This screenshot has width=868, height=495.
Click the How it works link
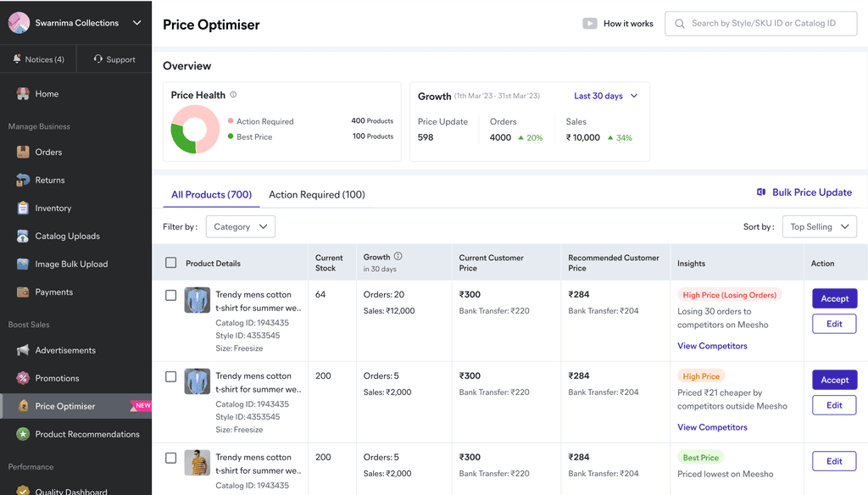pos(628,23)
